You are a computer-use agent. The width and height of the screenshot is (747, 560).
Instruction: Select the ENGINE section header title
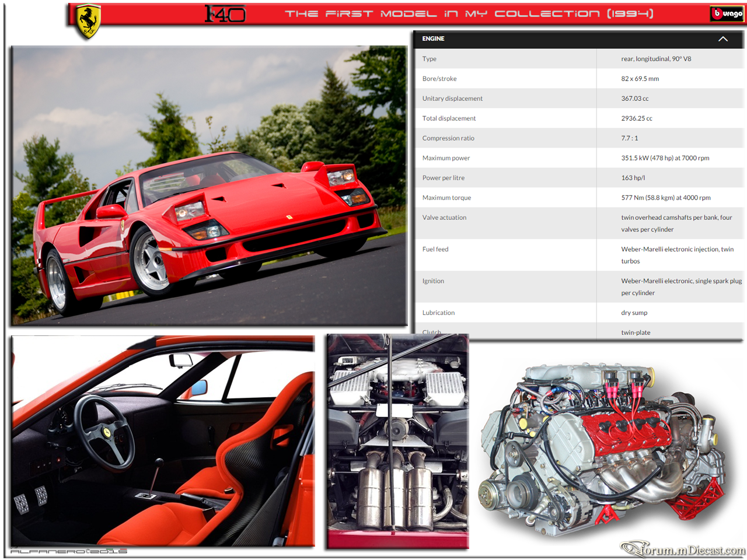tap(434, 38)
